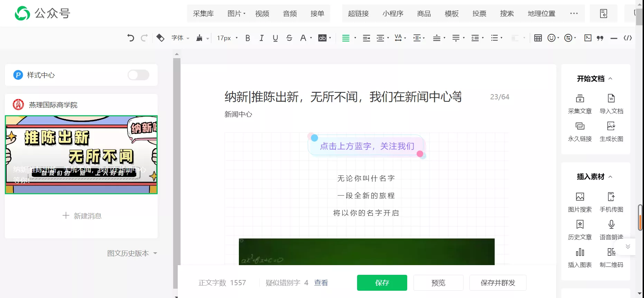
Task: Select the eraser clear-format tool
Action: click(x=160, y=38)
